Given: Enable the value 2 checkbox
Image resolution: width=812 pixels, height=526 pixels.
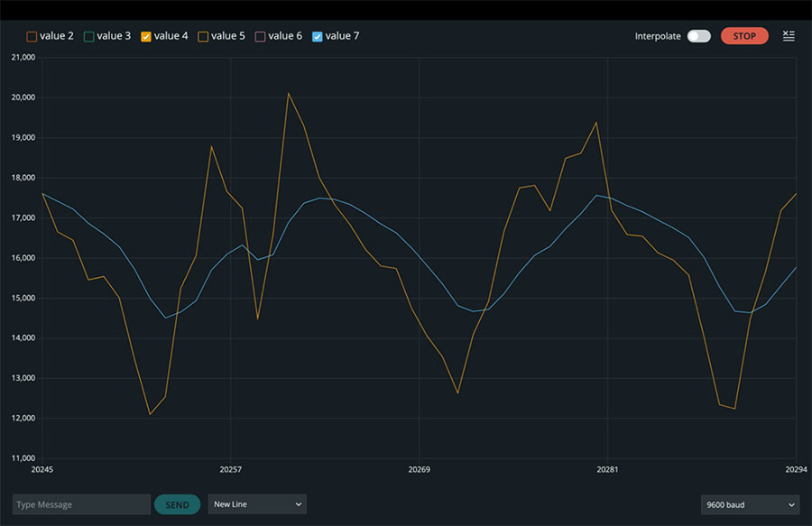Looking at the screenshot, I should [32, 36].
